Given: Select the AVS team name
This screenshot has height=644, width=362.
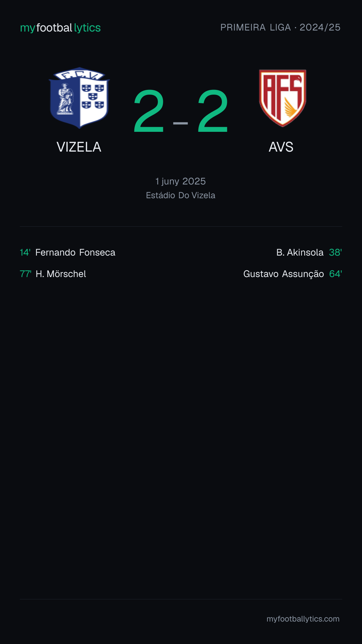Looking at the screenshot, I should 281,147.
